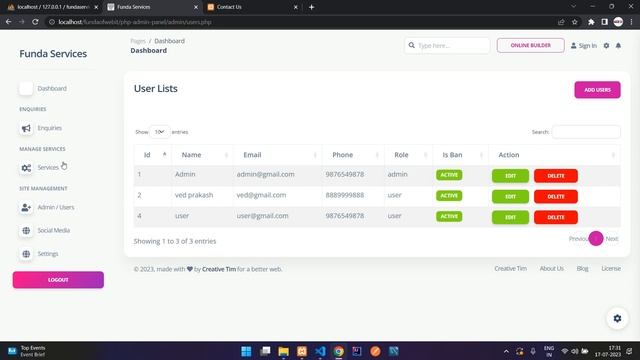Sort the table by Is Ban column
Screen dimensions: 640x360
460,155
